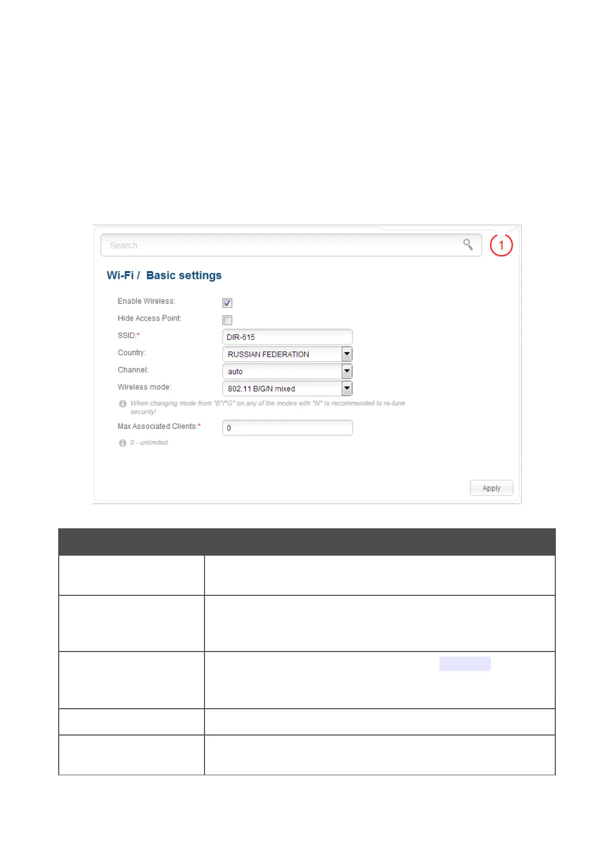Tick the Hide Access Point checkbox

coord(227,320)
